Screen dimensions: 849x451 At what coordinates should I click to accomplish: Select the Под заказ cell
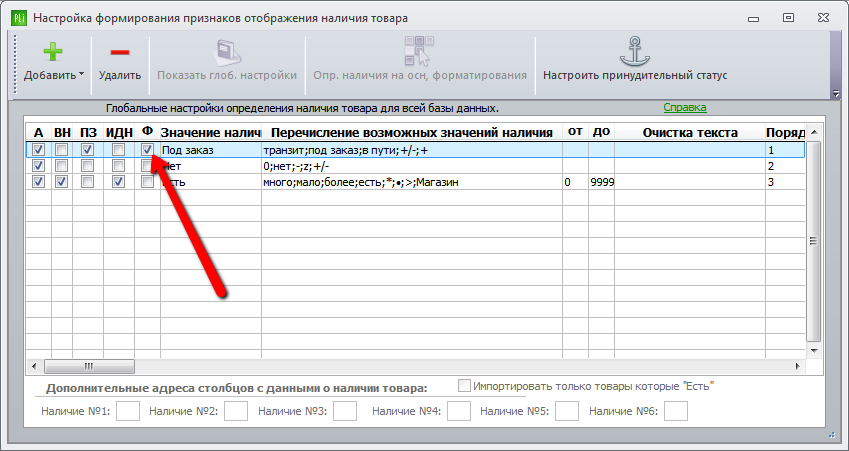[x=211, y=150]
